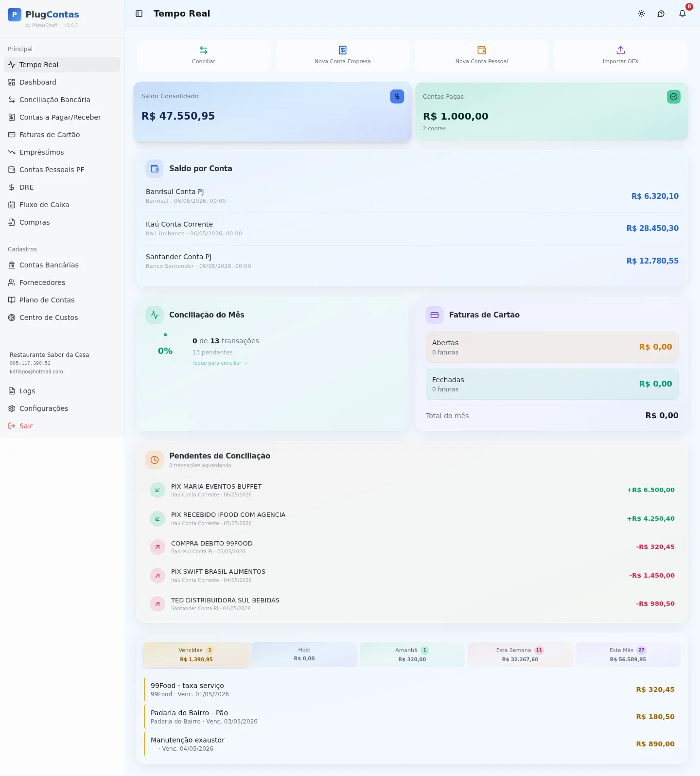Screen dimensions: 700x776
Task: Go to Dashboard in the sidebar
Action: [62, 82]
